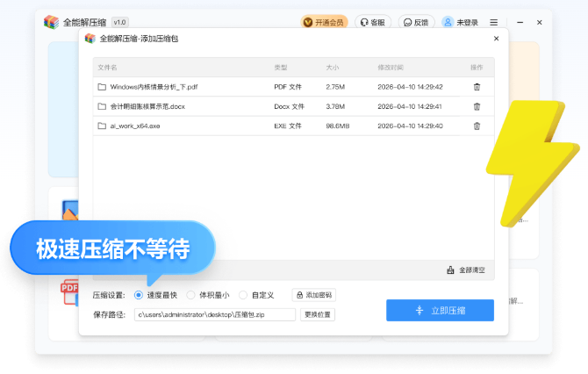Image resolution: width=588 pixels, height=374 pixels.
Task: Select file name Windows内核情景分析_下.pdf
Action: (154, 87)
